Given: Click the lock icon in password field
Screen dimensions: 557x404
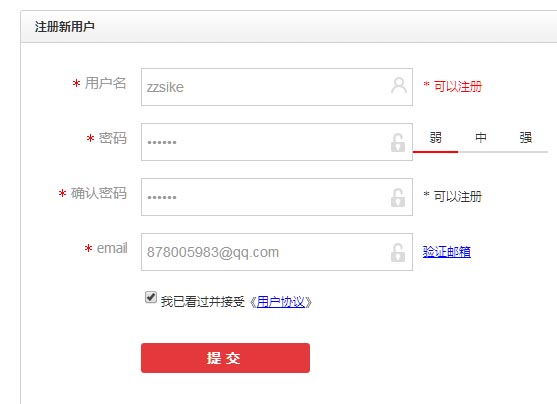Looking at the screenshot, I should [398, 142].
